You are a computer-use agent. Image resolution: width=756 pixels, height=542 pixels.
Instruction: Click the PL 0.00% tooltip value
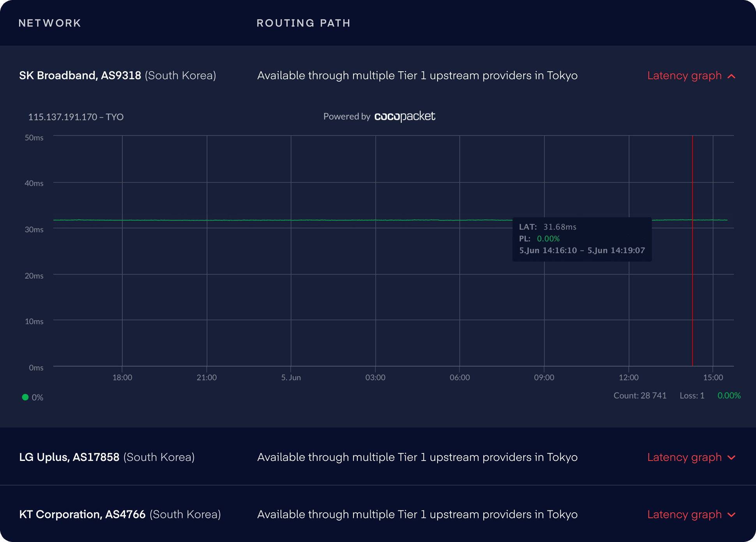(548, 239)
